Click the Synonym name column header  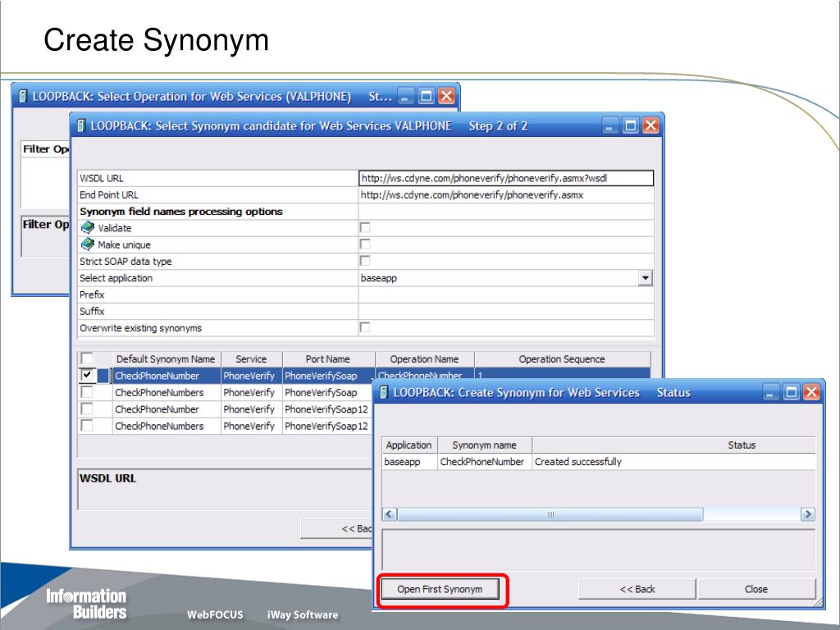pos(484,445)
